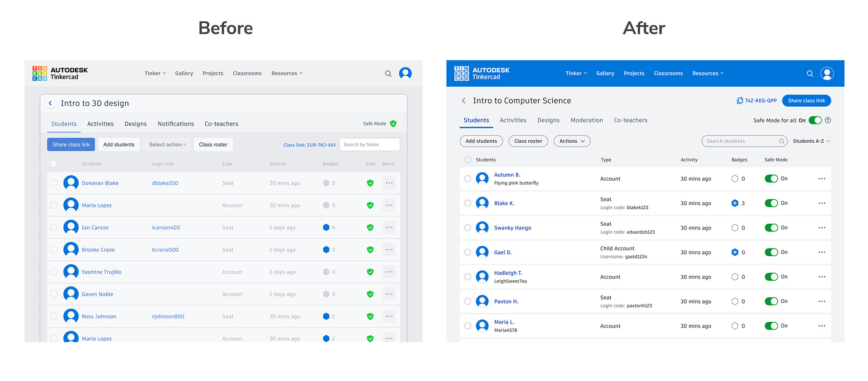Click the safe shield for Ian Carson
This screenshot has width=868, height=381.
tap(370, 227)
